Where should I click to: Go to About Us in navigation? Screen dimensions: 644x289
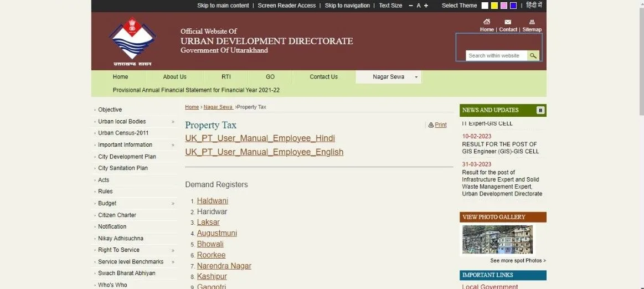[x=174, y=77]
